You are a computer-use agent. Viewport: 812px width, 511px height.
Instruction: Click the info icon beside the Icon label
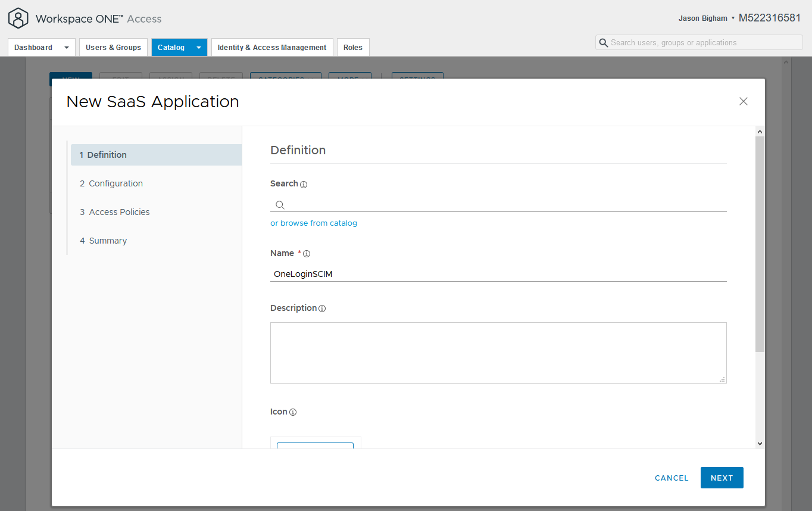pyautogui.click(x=292, y=412)
